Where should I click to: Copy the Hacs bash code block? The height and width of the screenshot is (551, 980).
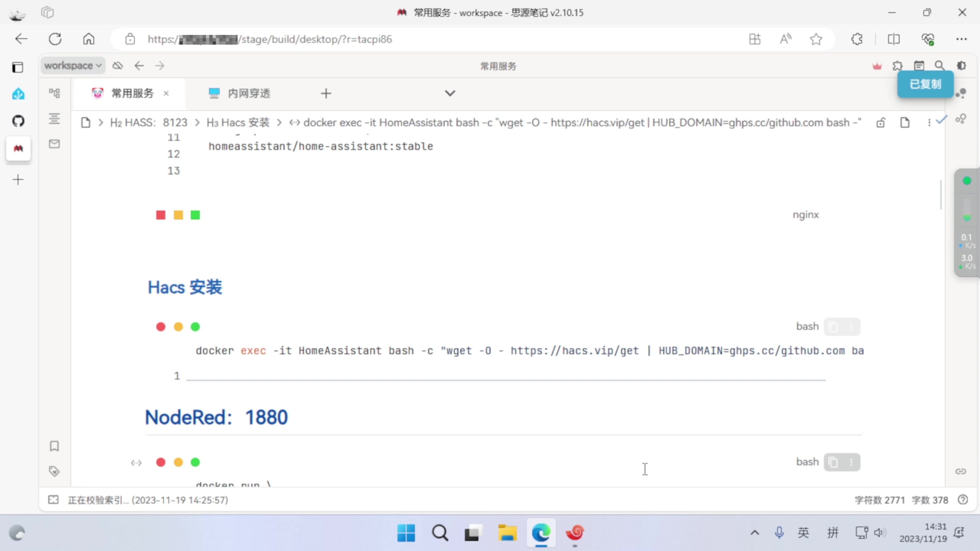point(833,327)
